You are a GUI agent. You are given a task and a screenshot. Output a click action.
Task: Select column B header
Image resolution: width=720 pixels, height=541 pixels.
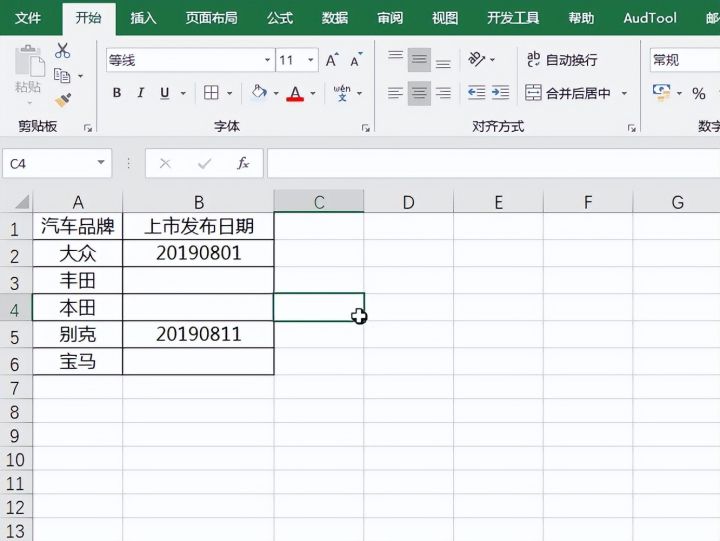[x=198, y=202]
